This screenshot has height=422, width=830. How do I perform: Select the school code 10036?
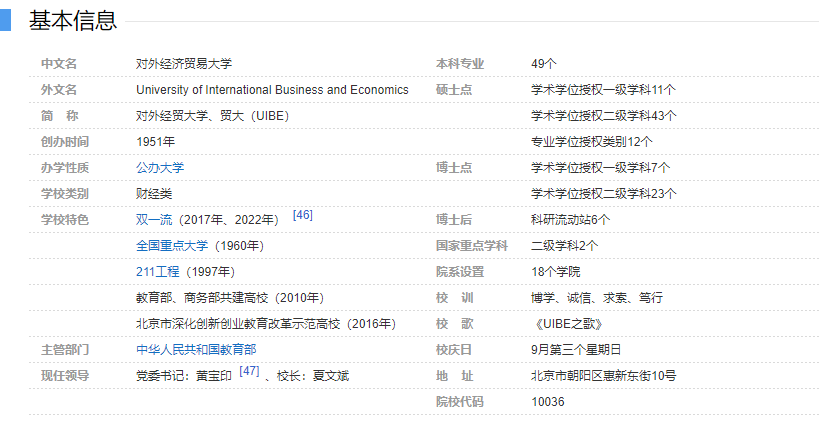(548, 402)
